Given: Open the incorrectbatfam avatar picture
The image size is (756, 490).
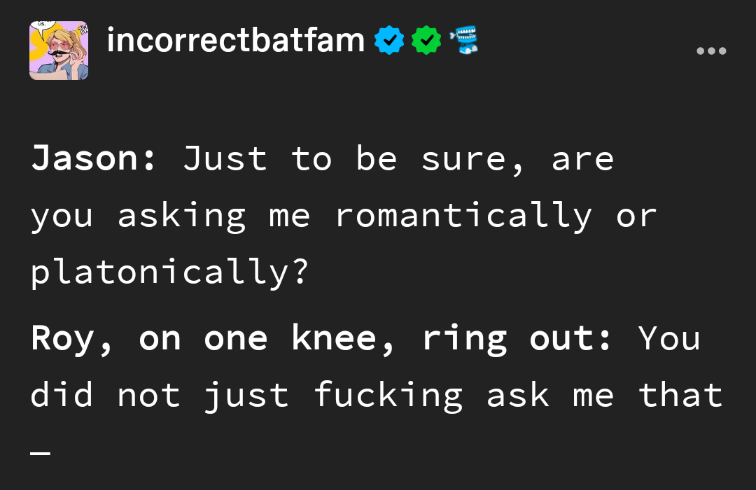Looking at the screenshot, I should click(58, 50).
